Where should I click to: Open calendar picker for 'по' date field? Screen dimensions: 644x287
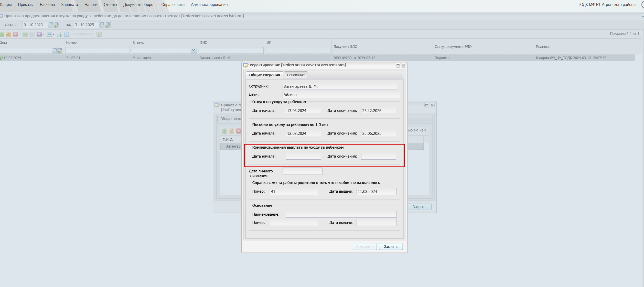[102, 25]
